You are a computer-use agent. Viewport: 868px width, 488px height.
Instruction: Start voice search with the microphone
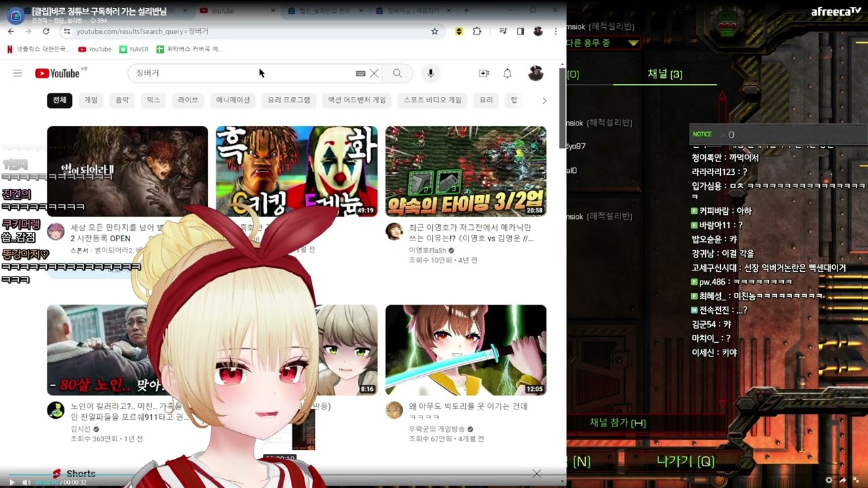430,73
